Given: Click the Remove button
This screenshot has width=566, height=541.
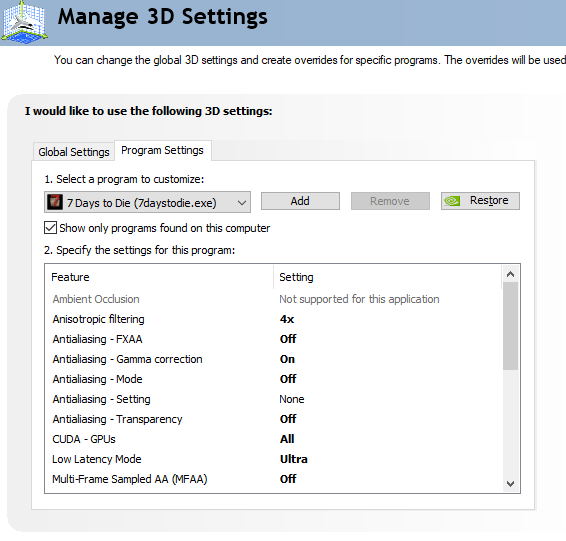Looking at the screenshot, I should tap(390, 201).
